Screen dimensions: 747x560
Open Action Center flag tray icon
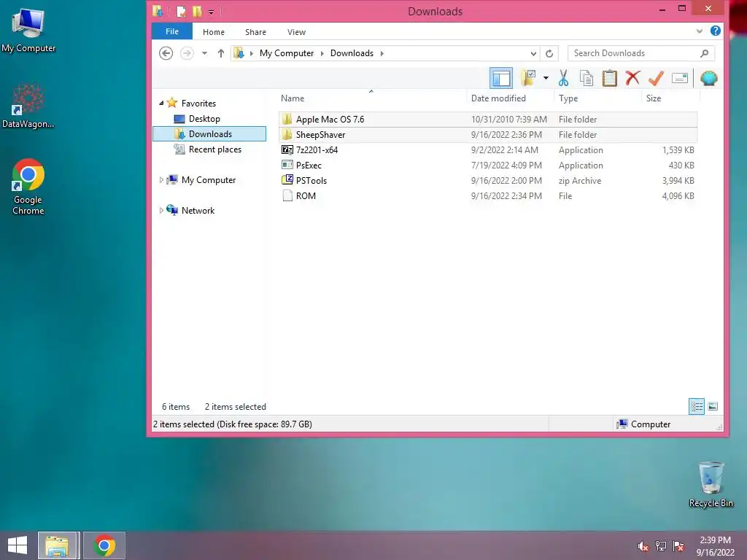coord(678,546)
